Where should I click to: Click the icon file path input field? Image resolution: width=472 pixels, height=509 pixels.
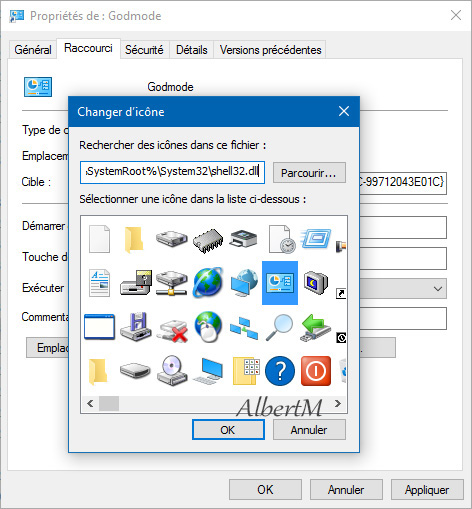click(x=172, y=172)
